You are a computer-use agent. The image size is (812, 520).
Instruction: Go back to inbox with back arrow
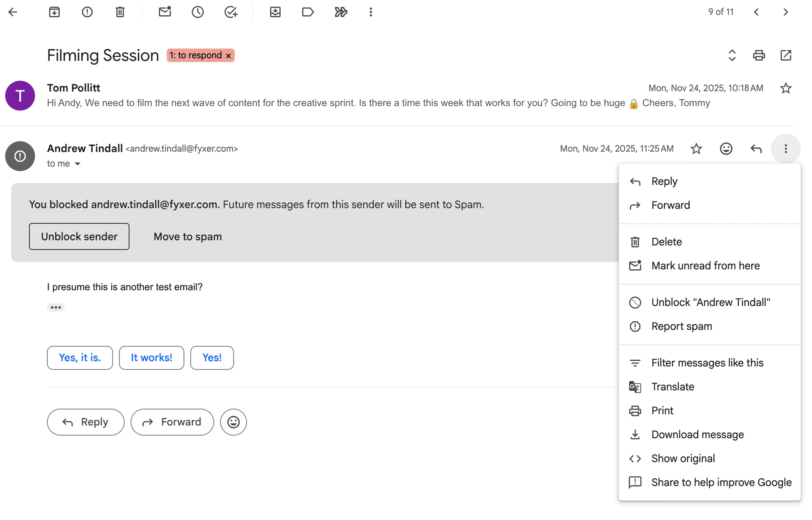point(13,12)
